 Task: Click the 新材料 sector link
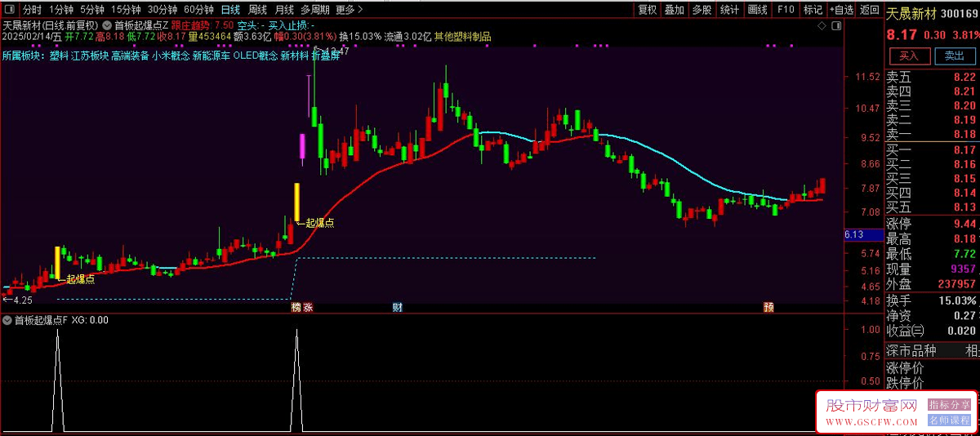[295, 56]
